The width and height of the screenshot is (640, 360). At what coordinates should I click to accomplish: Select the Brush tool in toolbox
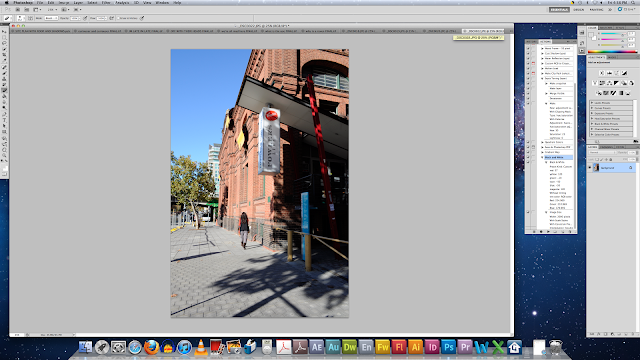coord(4,73)
